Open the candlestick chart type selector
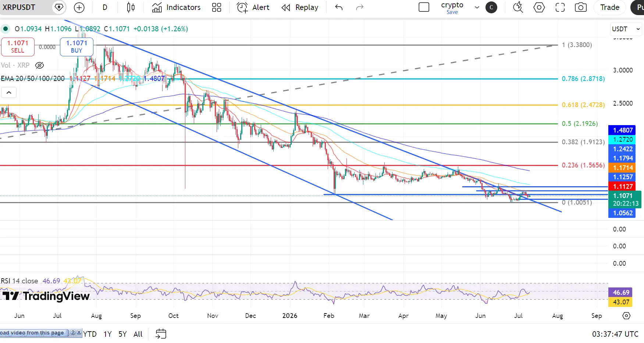644x343 pixels. tap(131, 7)
